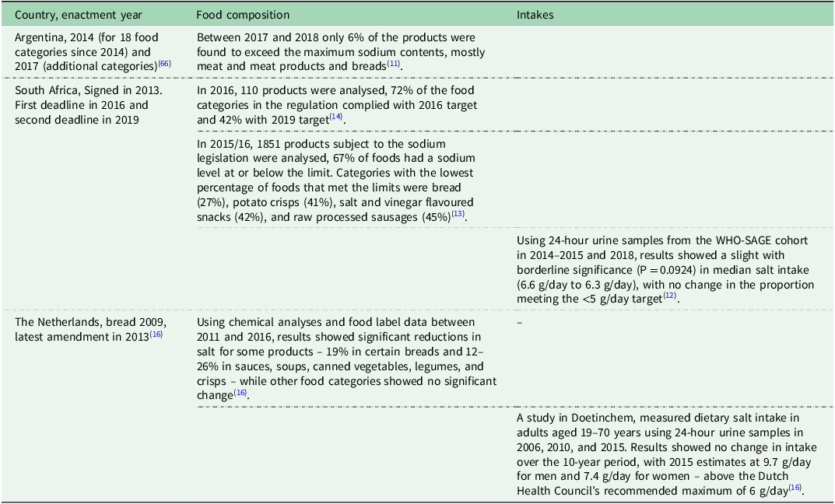Click the Argentina, 2014 country cell text

click(93, 51)
